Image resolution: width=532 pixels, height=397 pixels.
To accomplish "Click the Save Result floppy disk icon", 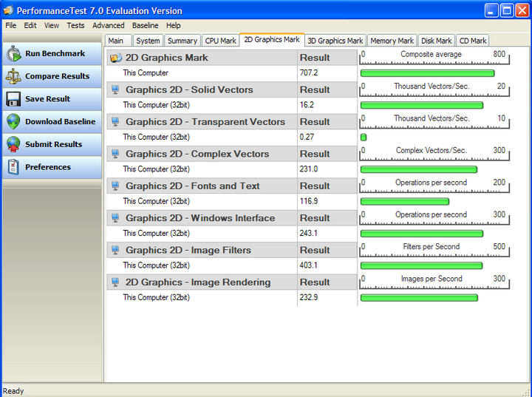I will 13,99.
